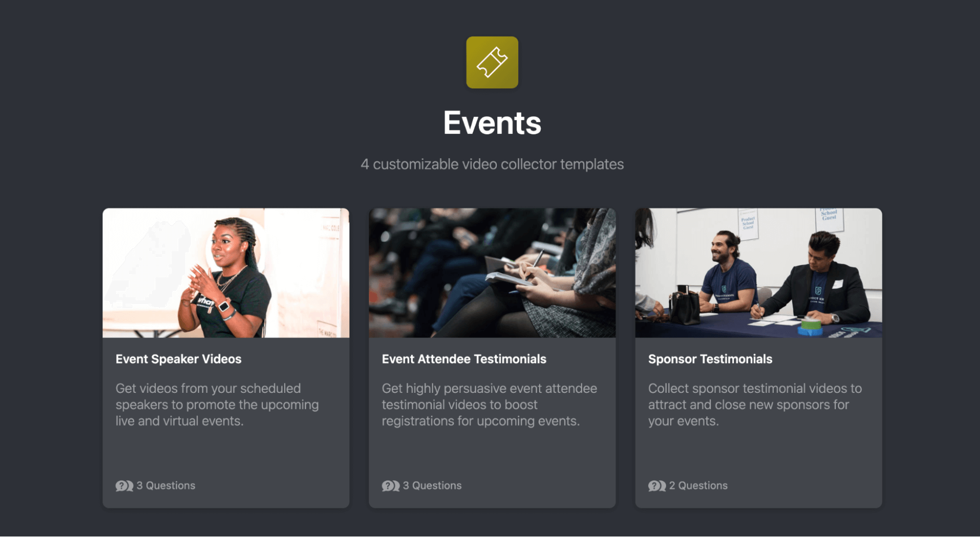Click the '3 Questions' label on Event Speaker Videos
The height and width of the screenshot is (537, 980).
coord(166,485)
